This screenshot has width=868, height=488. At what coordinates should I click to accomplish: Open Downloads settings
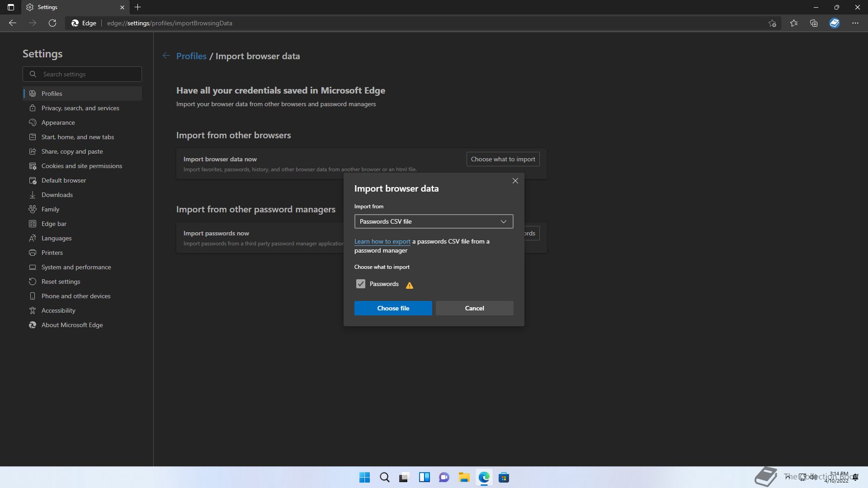[82, 195]
